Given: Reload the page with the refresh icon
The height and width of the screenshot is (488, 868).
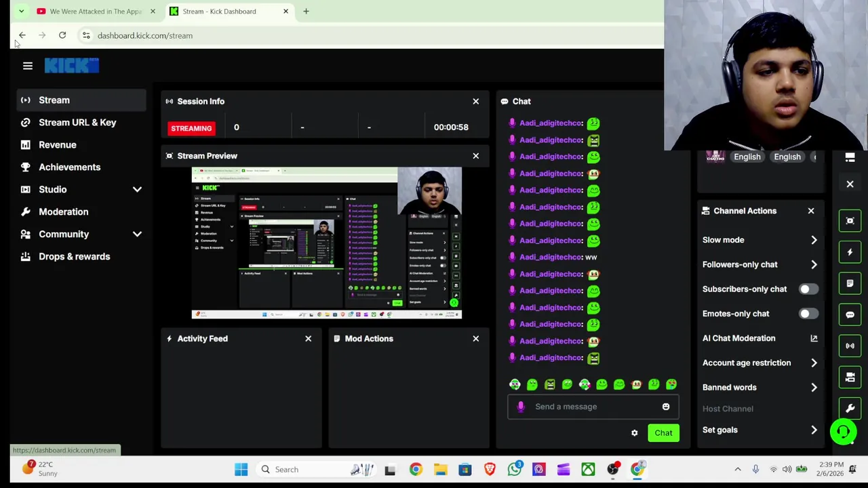Looking at the screenshot, I should point(62,35).
